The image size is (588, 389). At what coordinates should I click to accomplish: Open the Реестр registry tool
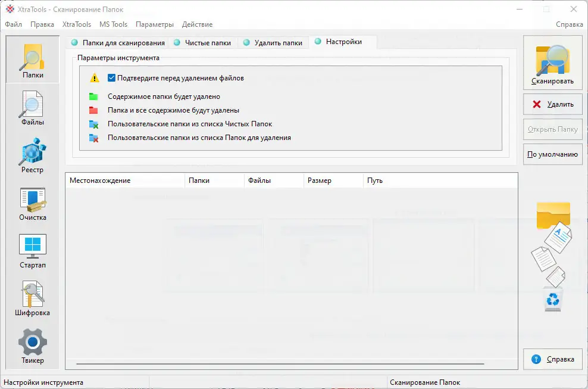(x=33, y=155)
